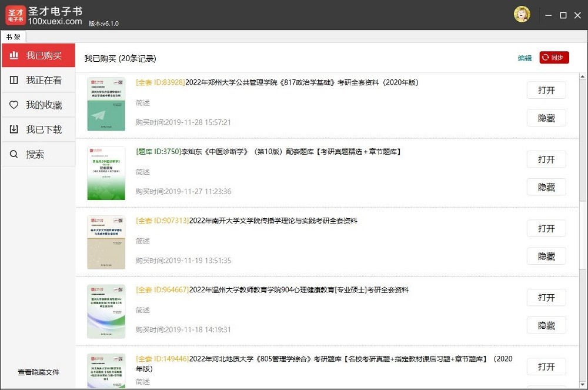
Task: Open 我正在看 reading list in the sidebar
Action: tap(44, 81)
